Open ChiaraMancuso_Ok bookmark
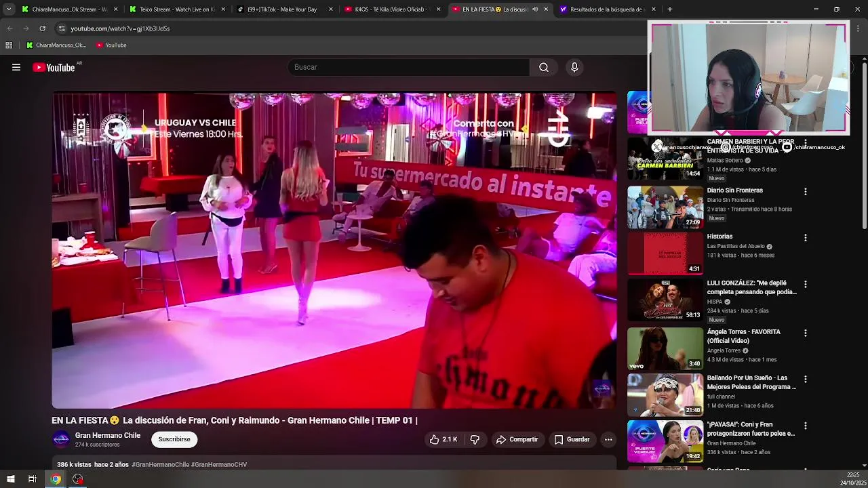The width and height of the screenshot is (868, 488). click(56, 45)
